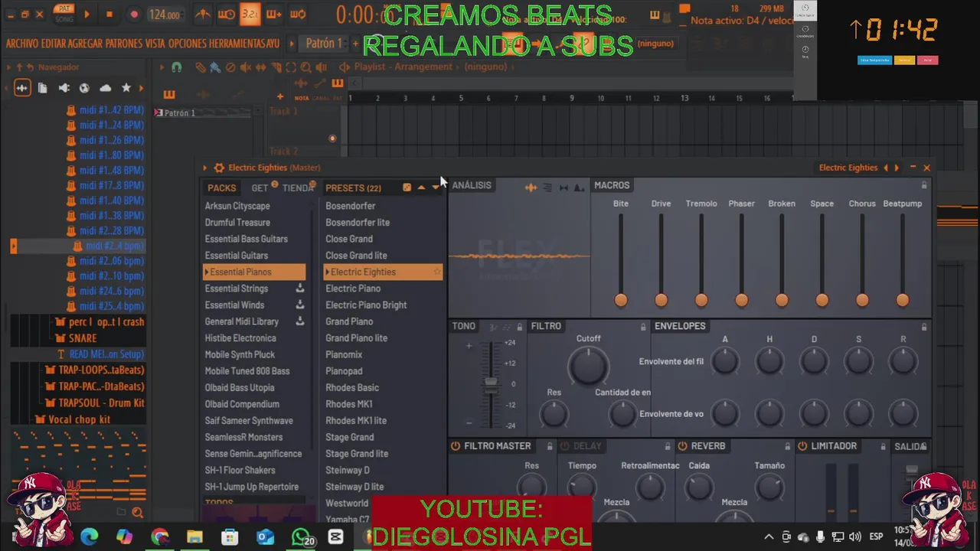This screenshot has height=551, width=980.
Task: Go to previous preset with up arrow
Action: click(421, 187)
